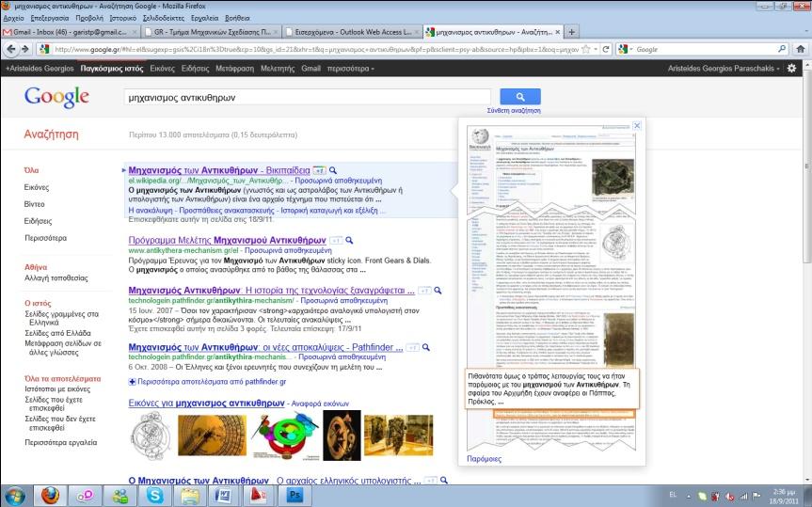Click the Firefox forward arrow button

click(x=24, y=49)
